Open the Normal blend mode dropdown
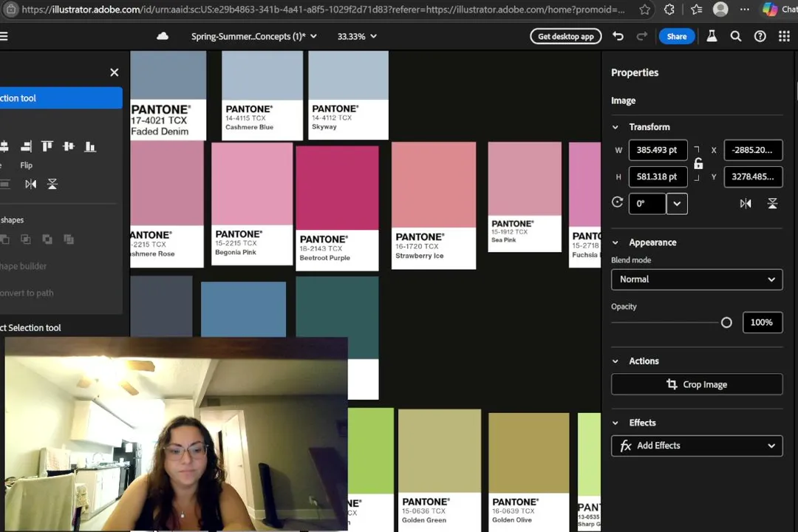 coord(697,279)
